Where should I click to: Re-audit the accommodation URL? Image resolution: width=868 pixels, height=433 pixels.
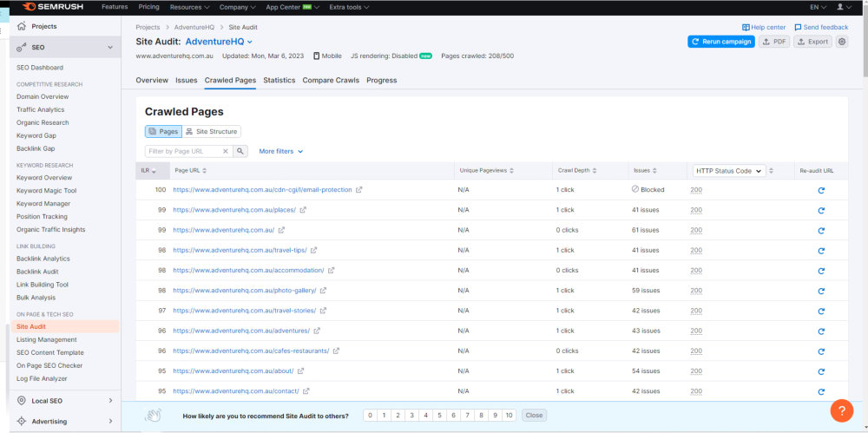pos(821,271)
